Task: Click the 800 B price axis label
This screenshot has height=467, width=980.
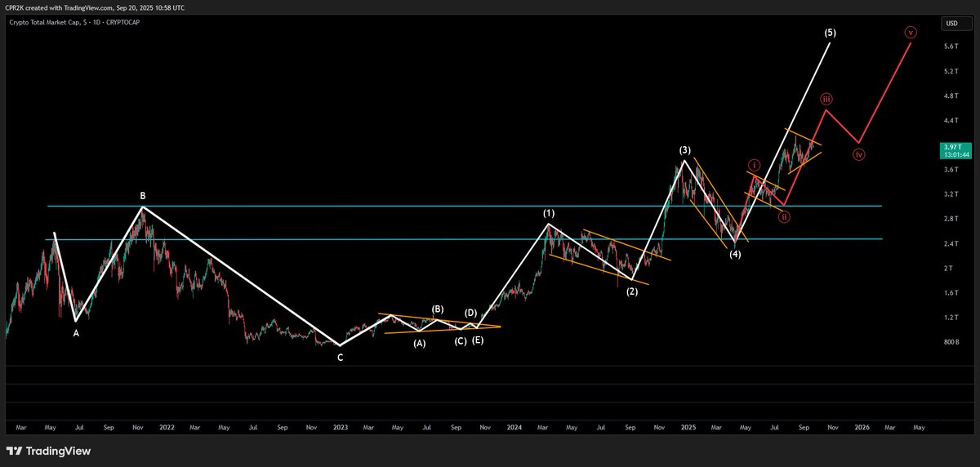Action: coord(951,342)
